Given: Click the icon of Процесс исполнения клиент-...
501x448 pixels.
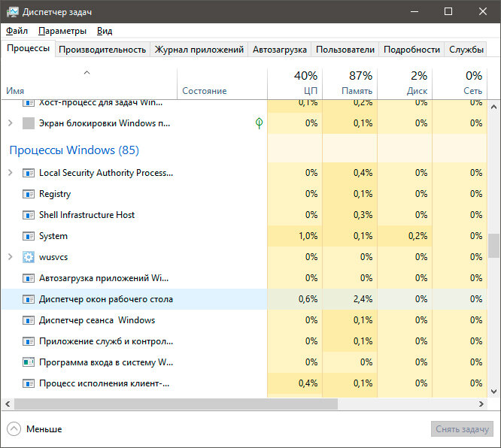Looking at the screenshot, I should click(x=29, y=383).
